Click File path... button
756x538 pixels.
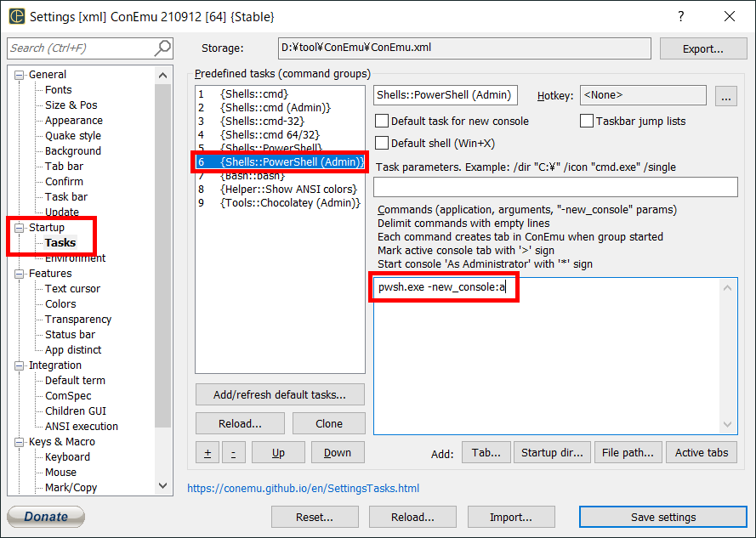(x=628, y=453)
